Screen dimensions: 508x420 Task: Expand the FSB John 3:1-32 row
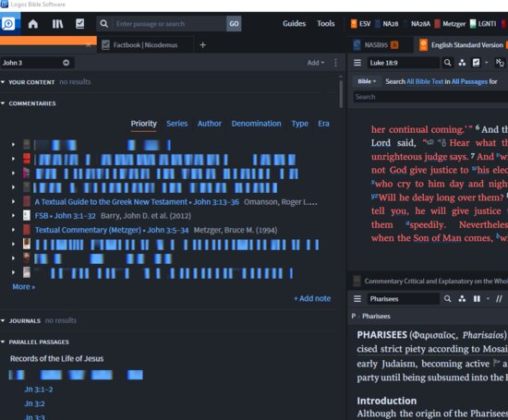pos(13,215)
